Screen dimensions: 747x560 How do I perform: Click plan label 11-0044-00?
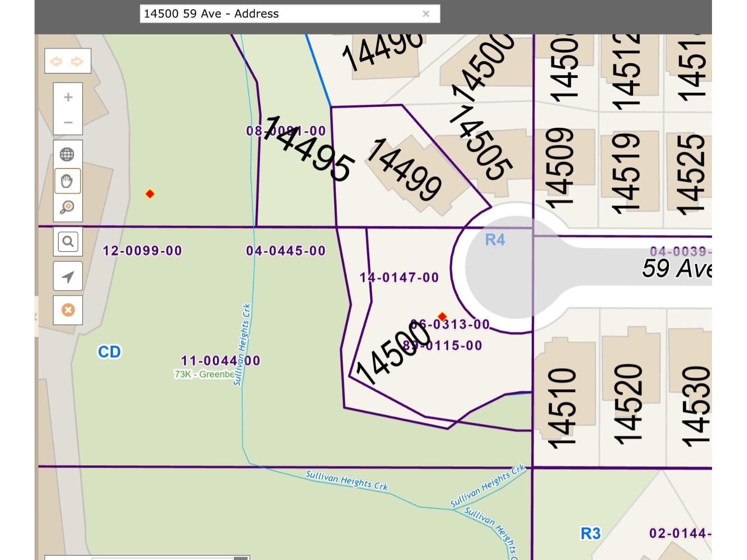(x=220, y=360)
